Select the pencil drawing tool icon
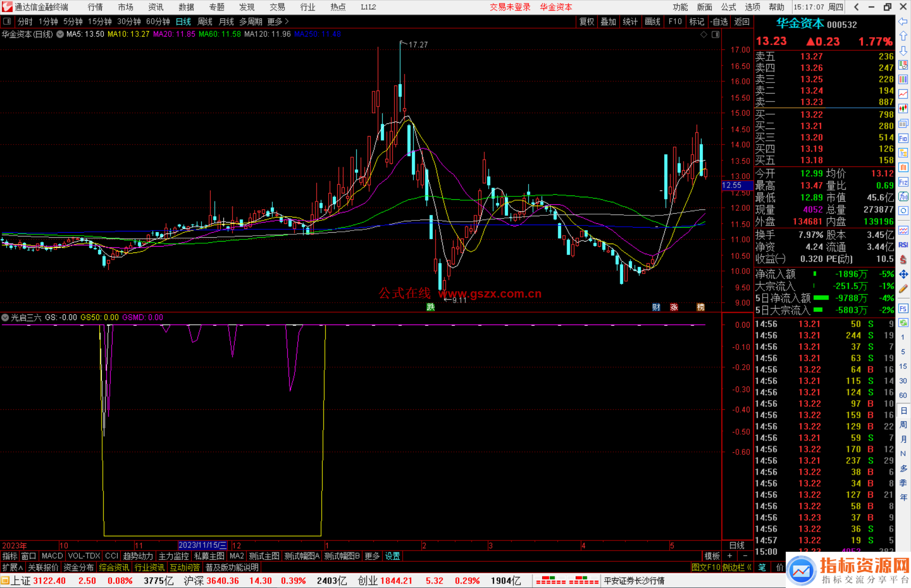 903,289
